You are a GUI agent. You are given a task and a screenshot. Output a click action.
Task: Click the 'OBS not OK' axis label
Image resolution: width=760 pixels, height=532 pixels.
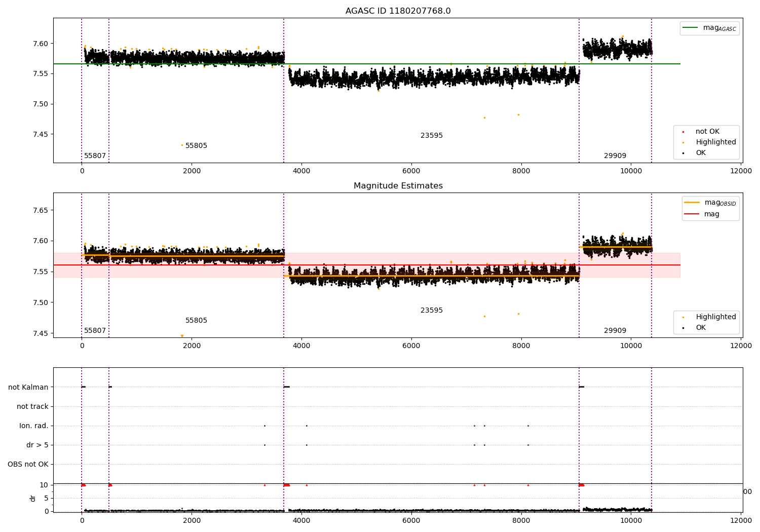coord(28,464)
